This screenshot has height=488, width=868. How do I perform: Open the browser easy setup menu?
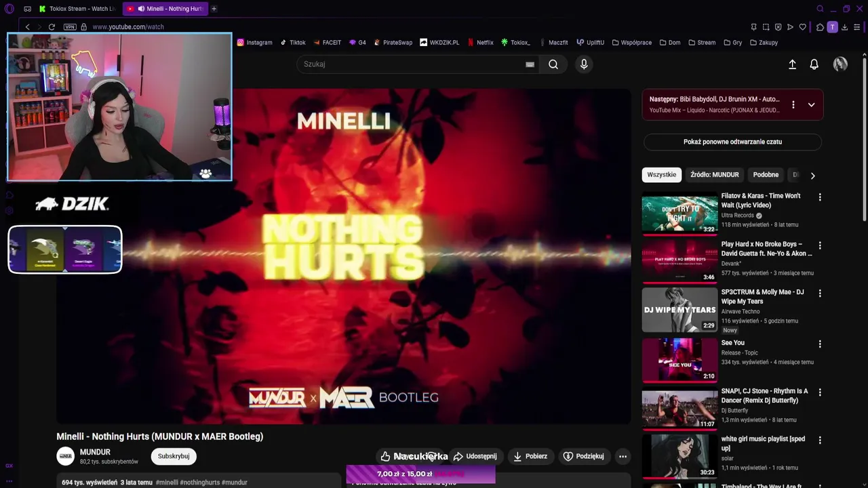(857, 27)
